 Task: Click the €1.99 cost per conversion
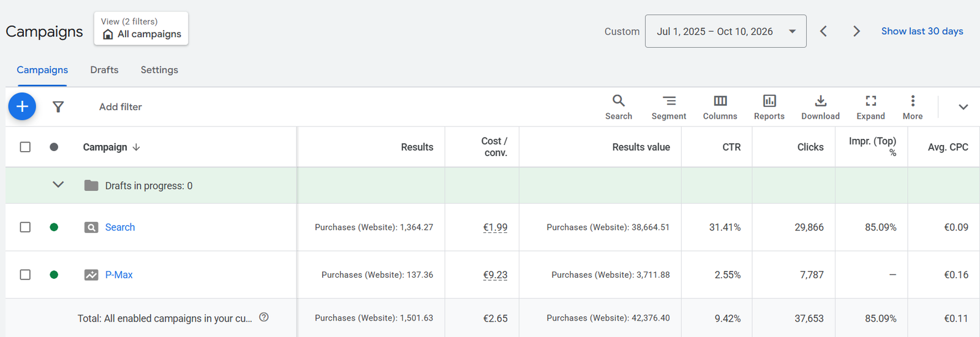[x=495, y=228]
